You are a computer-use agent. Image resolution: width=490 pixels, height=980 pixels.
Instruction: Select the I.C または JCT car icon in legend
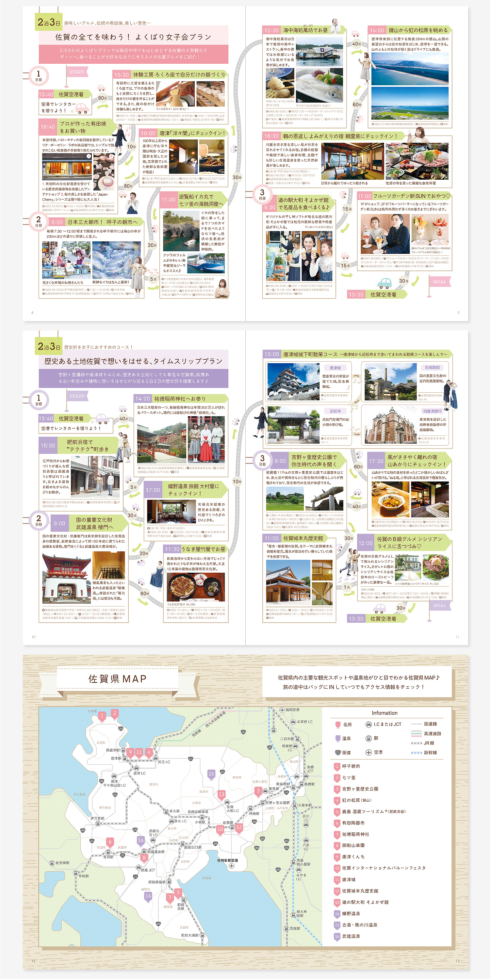[x=368, y=724]
